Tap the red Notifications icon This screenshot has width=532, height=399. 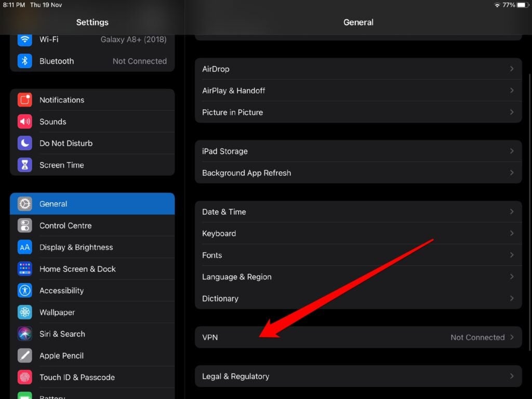click(x=25, y=100)
